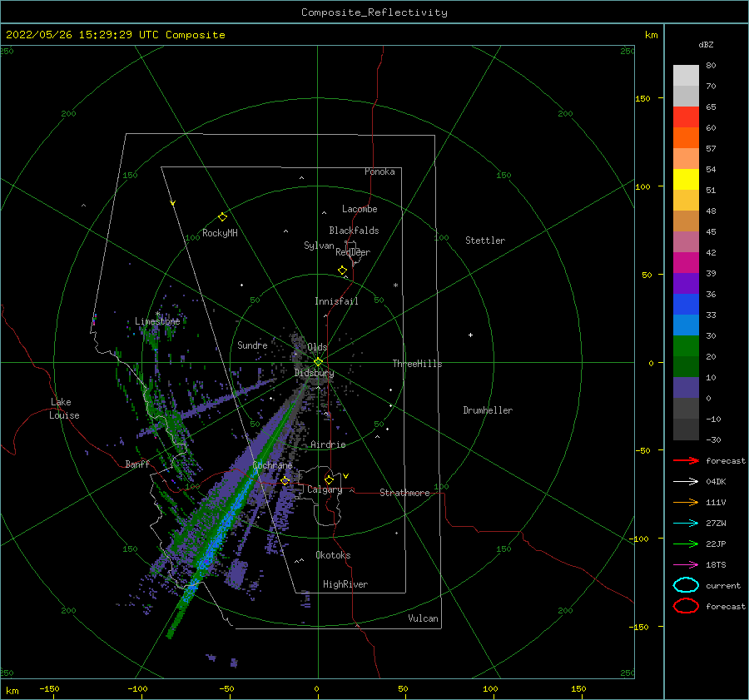Screen dimensions: 749x700
Task: Select the cyan 27ZW arrow icon
Action: coord(686,524)
